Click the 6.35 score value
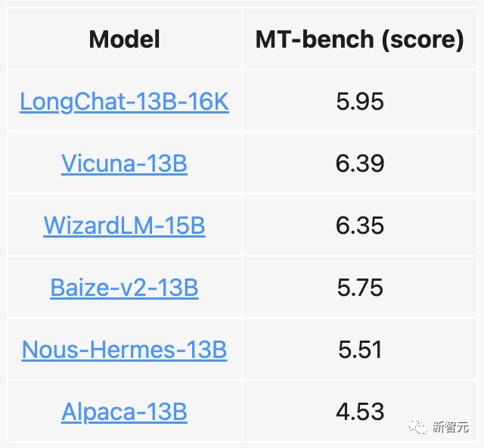This screenshot has height=448, width=484. (x=360, y=226)
